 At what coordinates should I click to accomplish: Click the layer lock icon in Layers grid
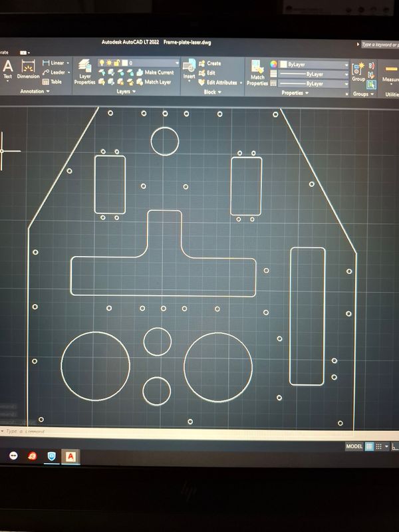pos(130,72)
